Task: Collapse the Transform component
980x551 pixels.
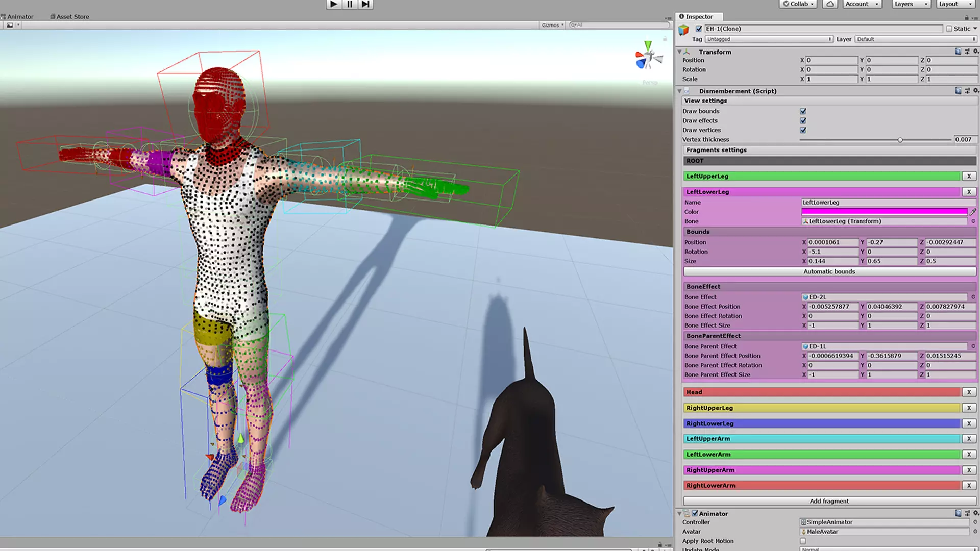Action: [679, 52]
